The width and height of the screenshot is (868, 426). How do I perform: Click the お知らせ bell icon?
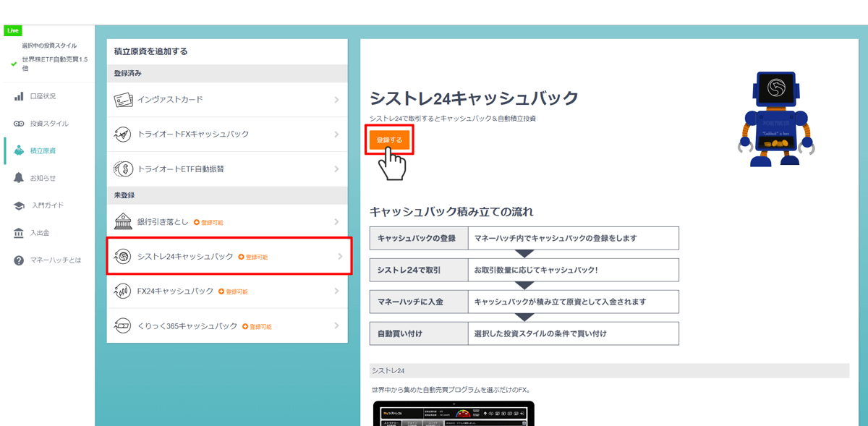pos(19,178)
